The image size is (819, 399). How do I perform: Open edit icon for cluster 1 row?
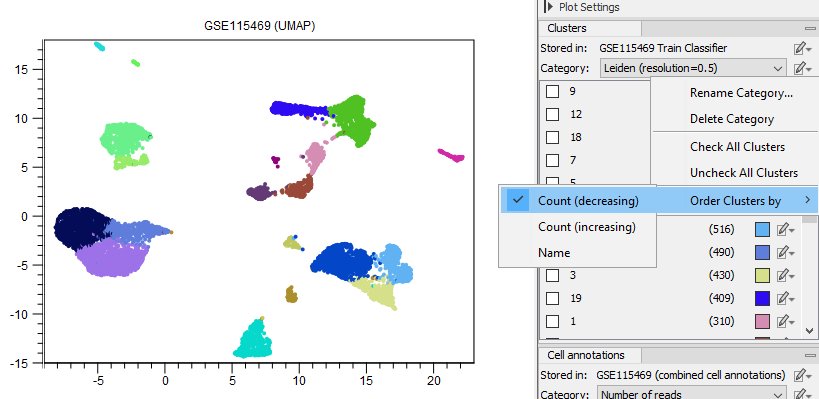pos(785,321)
